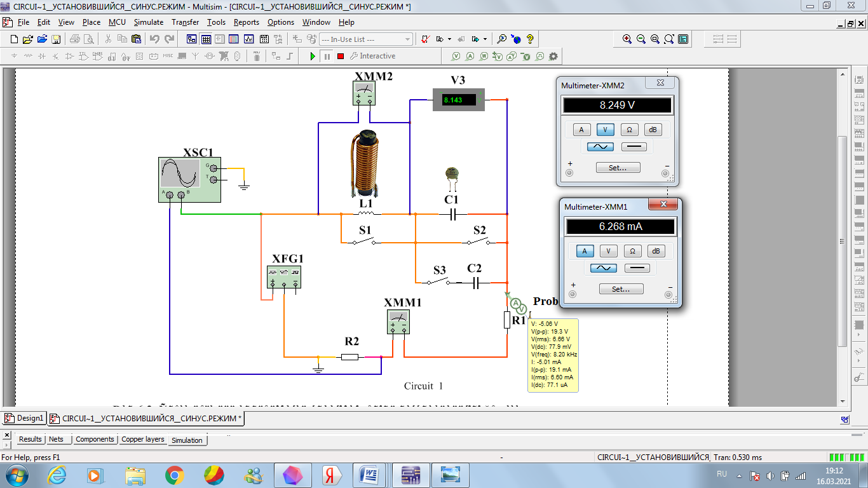Image resolution: width=868 pixels, height=488 pixels.
Task: Expand forward annotate arrow dropdown
Action: click(485, 39)
